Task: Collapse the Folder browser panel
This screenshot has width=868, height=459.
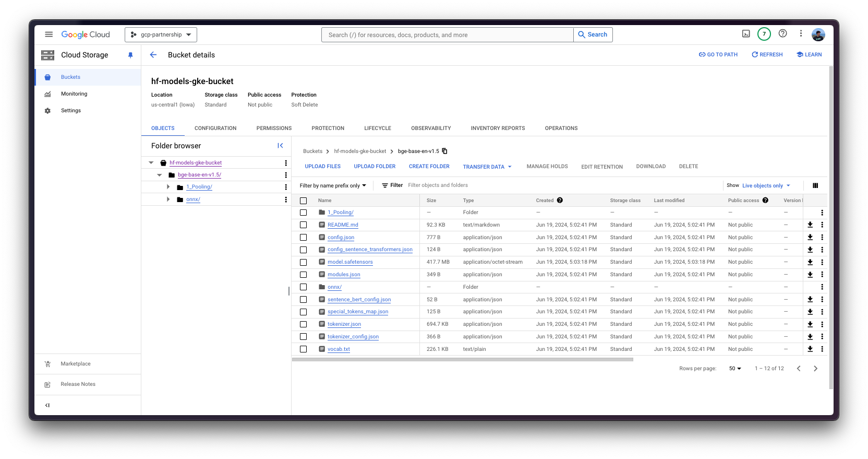Action: pyautogui.click(x=280, y=146)
